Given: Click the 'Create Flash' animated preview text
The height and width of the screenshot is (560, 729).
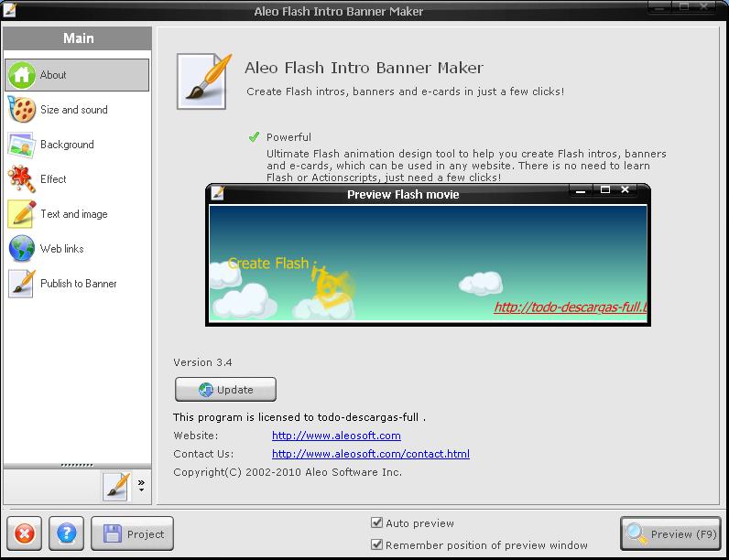Looking at the screenshot, I should point(268,264).
